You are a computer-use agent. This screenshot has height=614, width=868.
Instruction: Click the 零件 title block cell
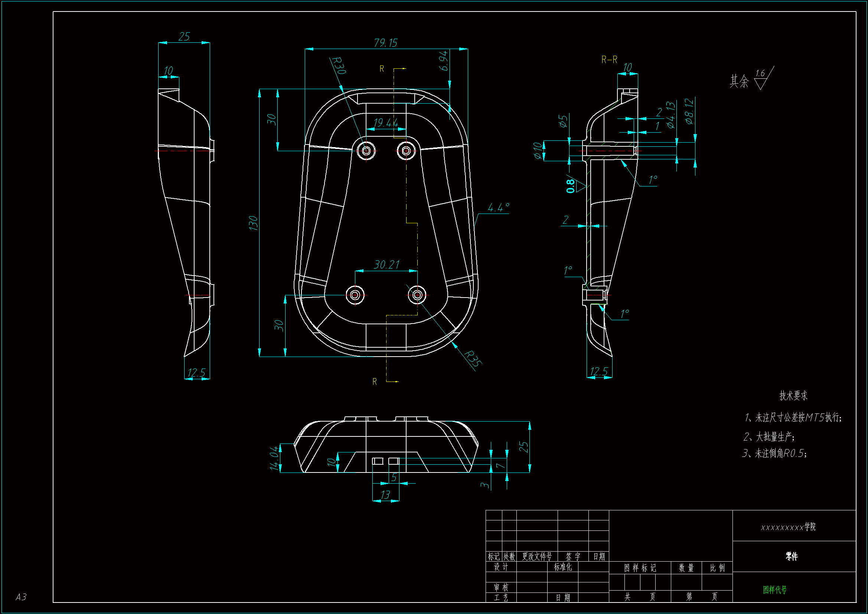[792, 556]
